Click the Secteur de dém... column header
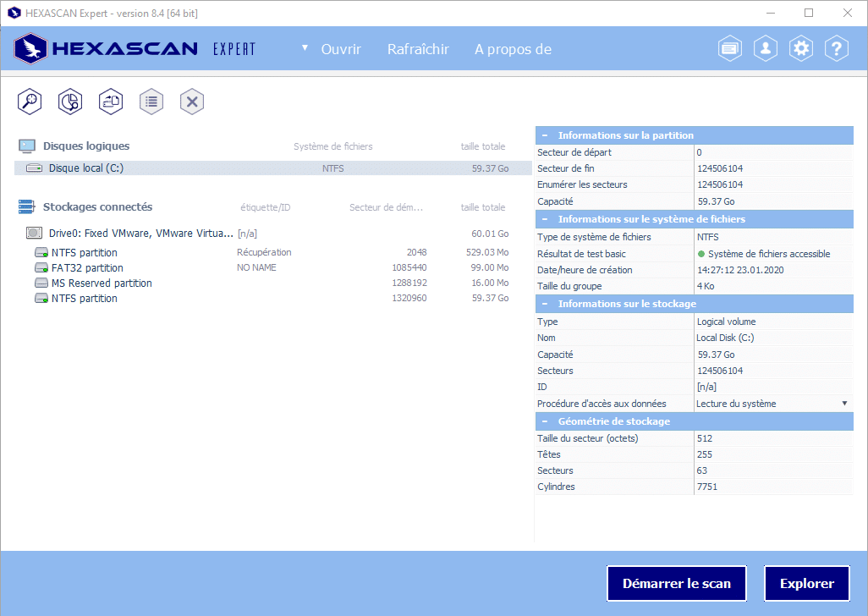Screen dimensions: 868x616 (x=386, y=207)
